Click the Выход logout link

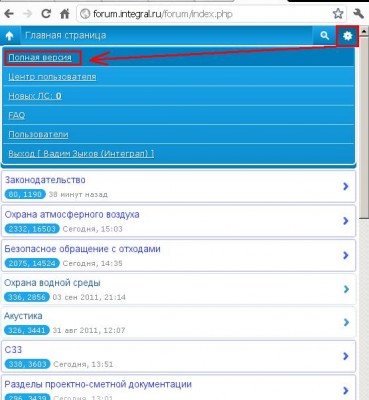[81, 154]
